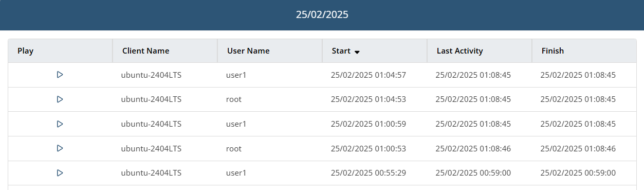This screenshot has height=190, width=644.
Task: Play the user1 session started 00:55:29
Action: (x=60, y=173)
